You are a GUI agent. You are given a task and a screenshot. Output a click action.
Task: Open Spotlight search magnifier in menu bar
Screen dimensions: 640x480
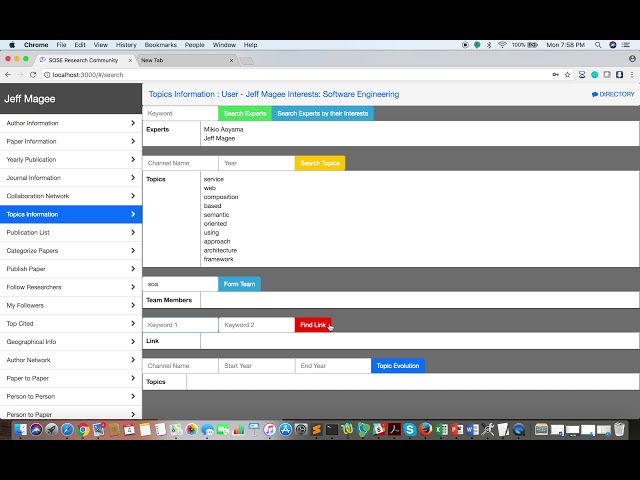(x=598, y=45)
